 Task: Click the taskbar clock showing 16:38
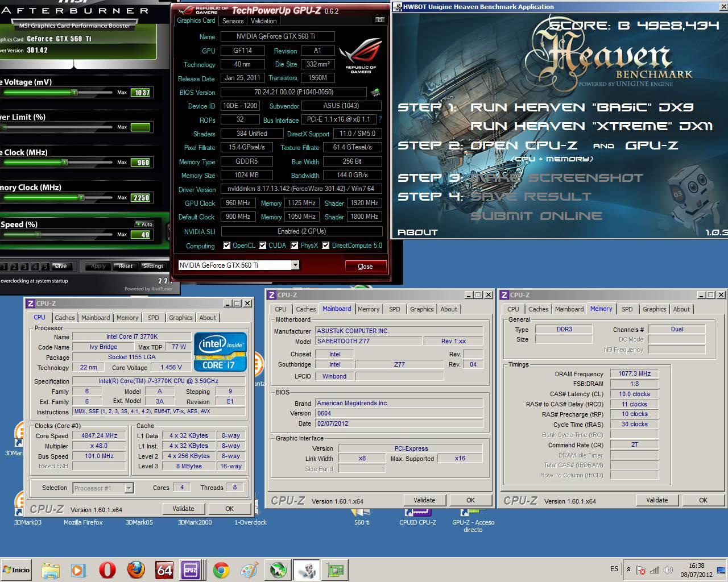point(696,570)
